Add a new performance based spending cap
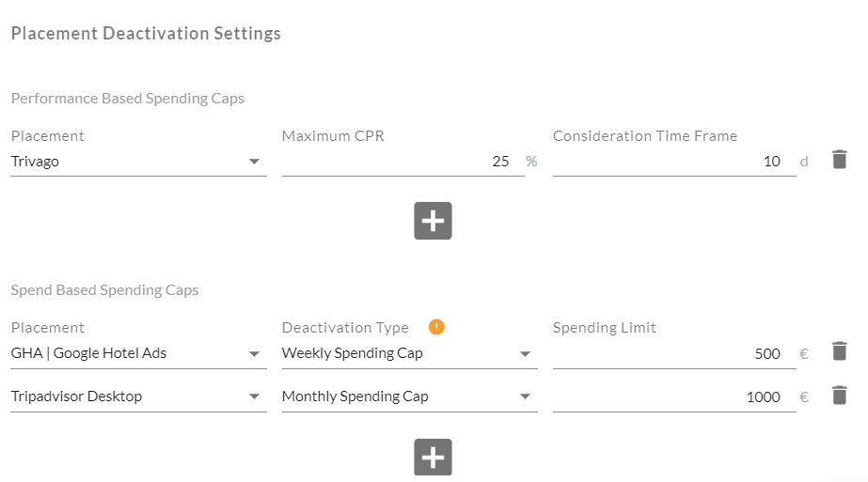 pyautogui.click(x=433, y=221)
